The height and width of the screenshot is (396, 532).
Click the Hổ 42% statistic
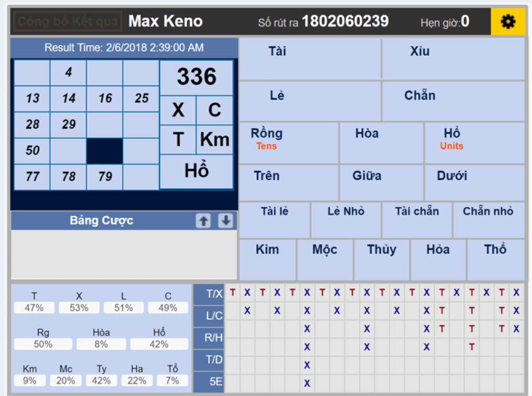point(159,344)
